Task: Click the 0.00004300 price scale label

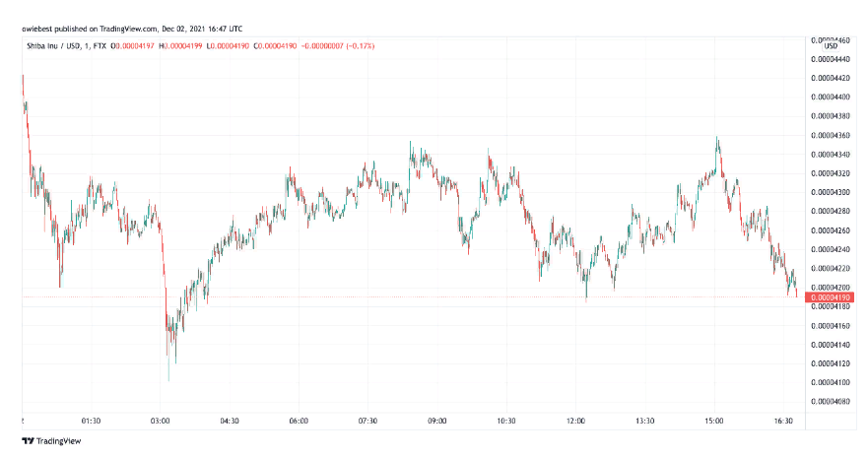Action: pos(831,192)
